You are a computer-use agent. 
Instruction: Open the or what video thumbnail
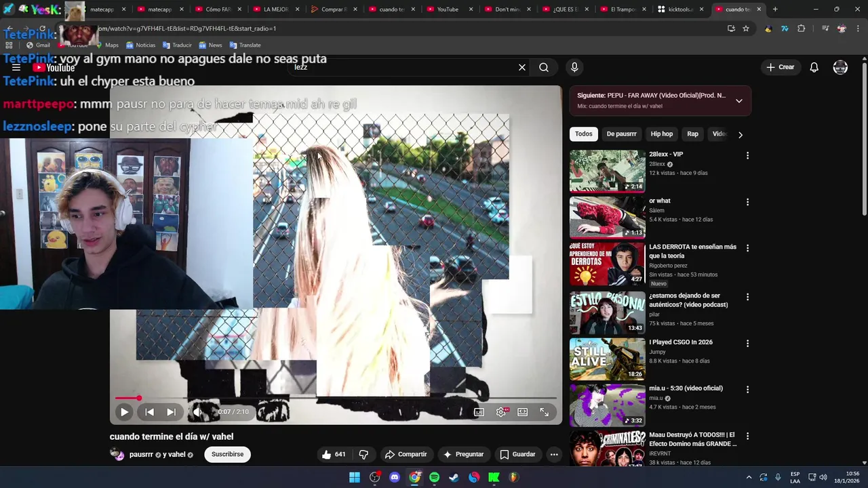pos(607,217)
